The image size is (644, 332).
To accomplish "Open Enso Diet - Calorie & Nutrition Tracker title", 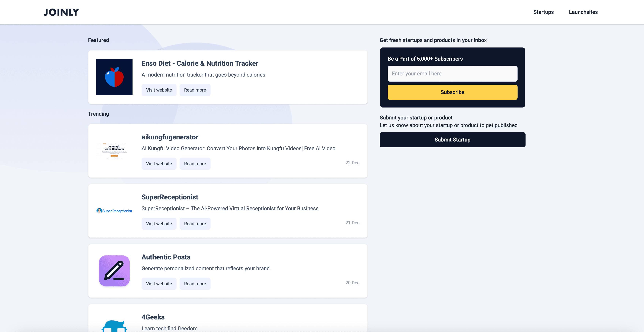I will point(200,64).
